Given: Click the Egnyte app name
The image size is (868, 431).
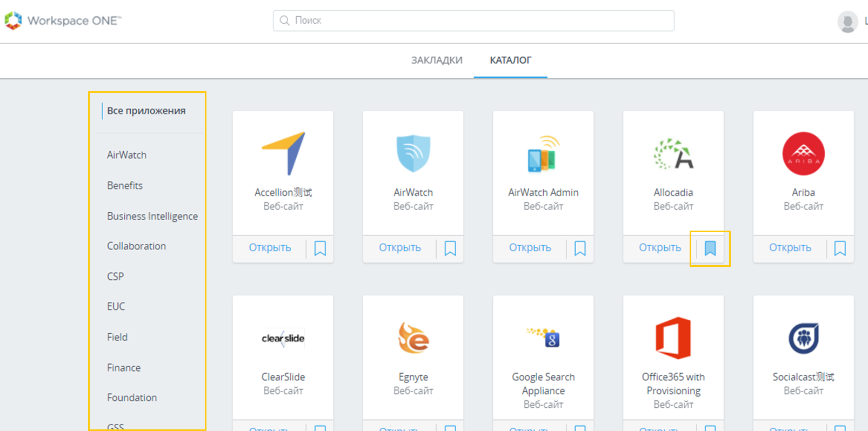Looking at the screenshot, I should pyautogui.click(x=413, y=377).
